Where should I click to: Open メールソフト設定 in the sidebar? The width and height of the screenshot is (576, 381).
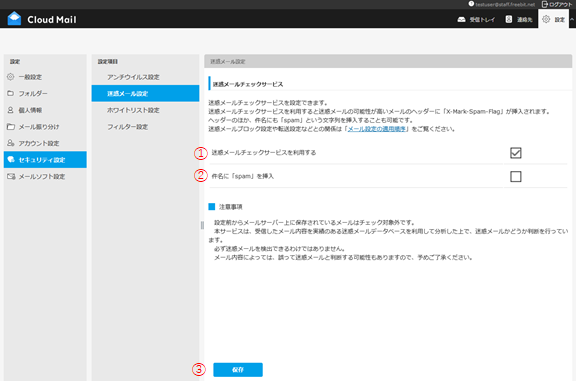pyautogui.click(x=45, y=176)
